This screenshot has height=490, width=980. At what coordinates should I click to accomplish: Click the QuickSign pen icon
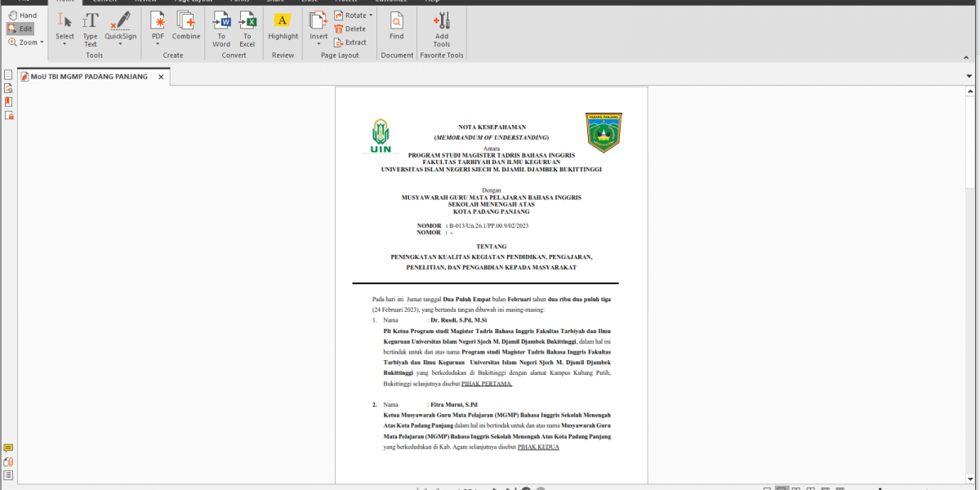tap(121, 20)
